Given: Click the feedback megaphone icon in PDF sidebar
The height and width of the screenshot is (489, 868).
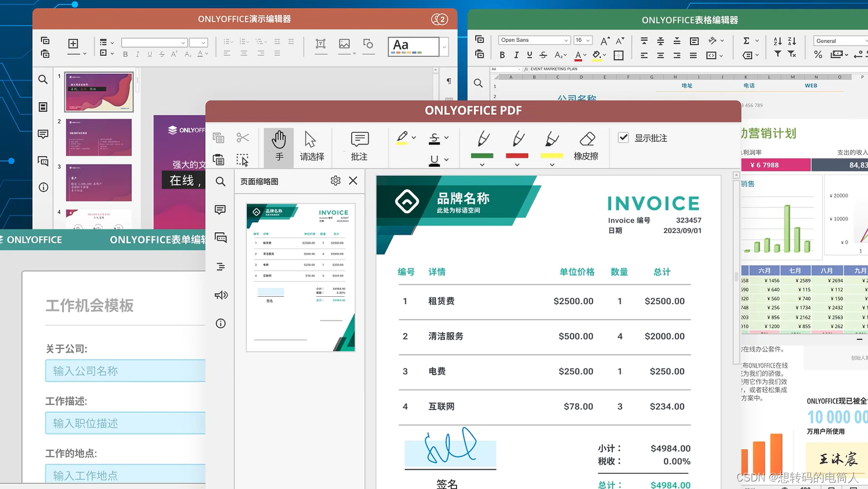Looking at the screenshot, I should coord(220,295).
